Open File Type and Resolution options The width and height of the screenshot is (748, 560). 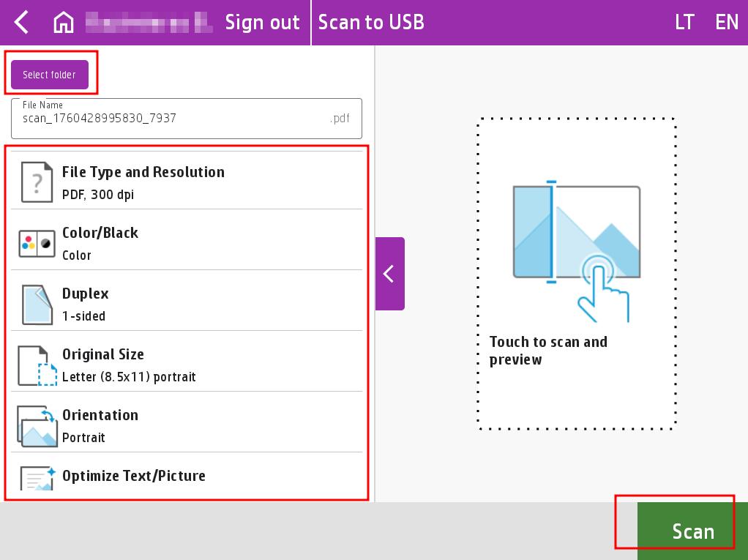pyautogui.click(x=212, y=182)
